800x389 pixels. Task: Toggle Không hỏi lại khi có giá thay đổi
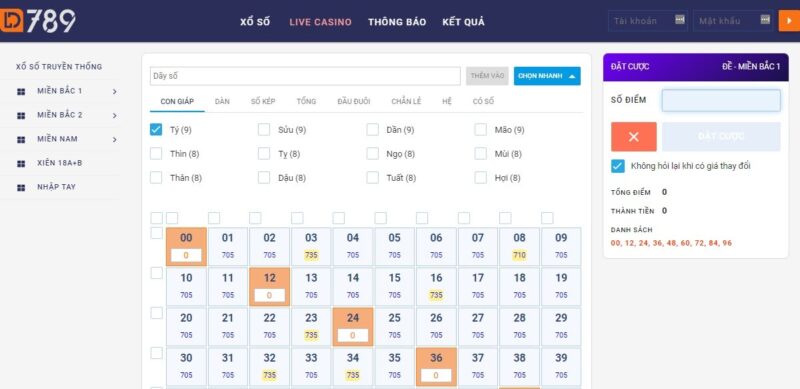click(x=617, y=166)
